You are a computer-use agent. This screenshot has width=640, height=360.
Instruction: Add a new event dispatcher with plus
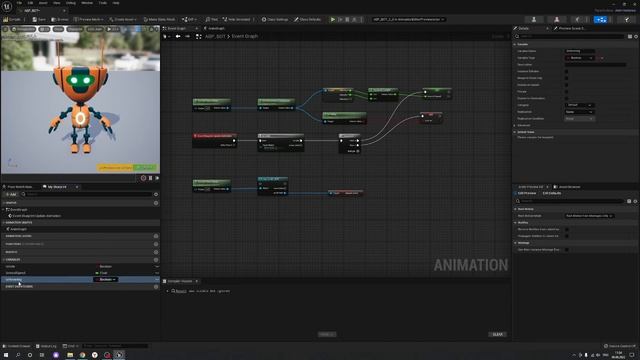(x=156, y=287)
